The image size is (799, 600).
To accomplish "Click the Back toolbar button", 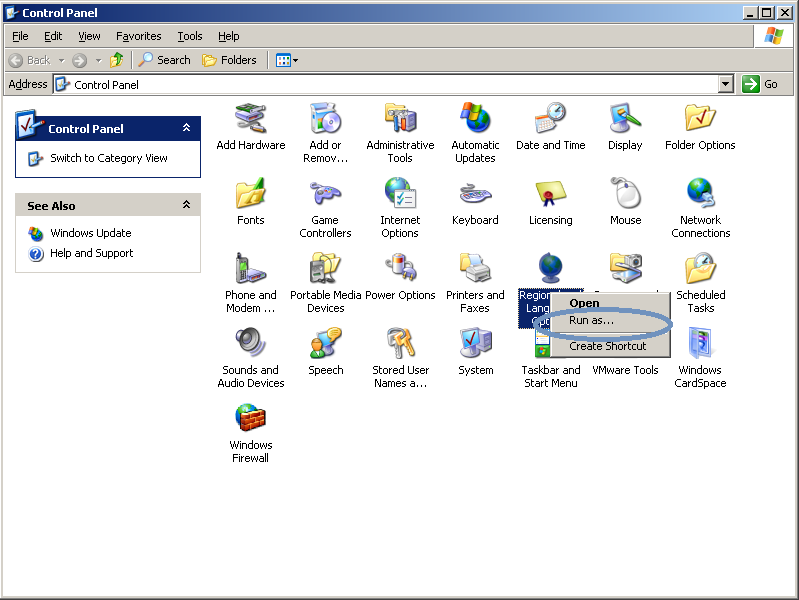I will coord(30,60).
